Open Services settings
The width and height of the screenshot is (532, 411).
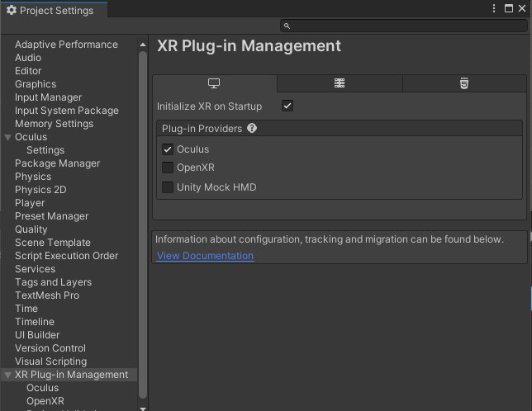(x=35, y=269)
